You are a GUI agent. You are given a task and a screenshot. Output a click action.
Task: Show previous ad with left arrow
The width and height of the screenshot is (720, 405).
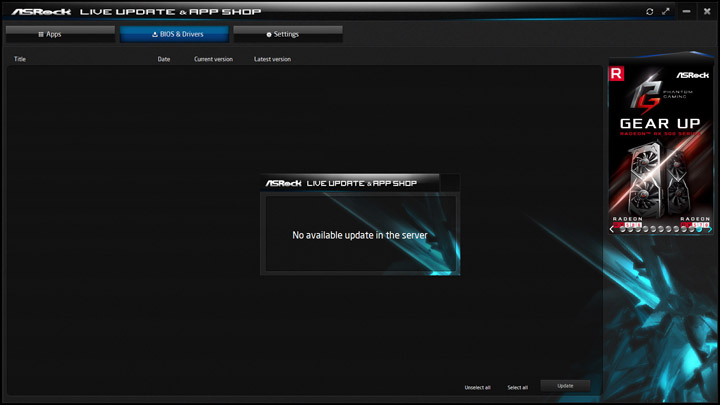612,229
